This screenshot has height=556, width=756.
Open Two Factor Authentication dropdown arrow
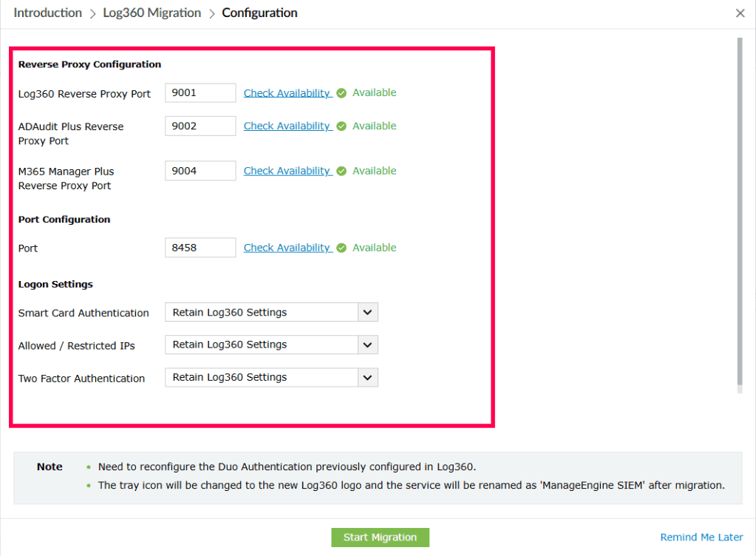coord(367,378)
